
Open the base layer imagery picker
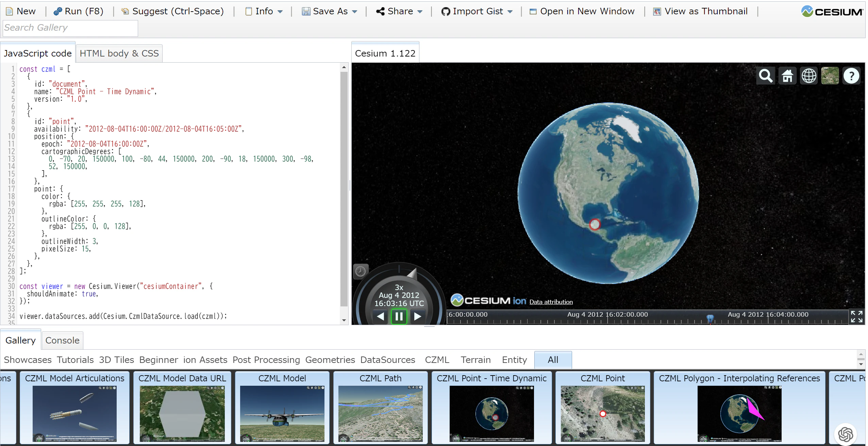coord(830,76)
